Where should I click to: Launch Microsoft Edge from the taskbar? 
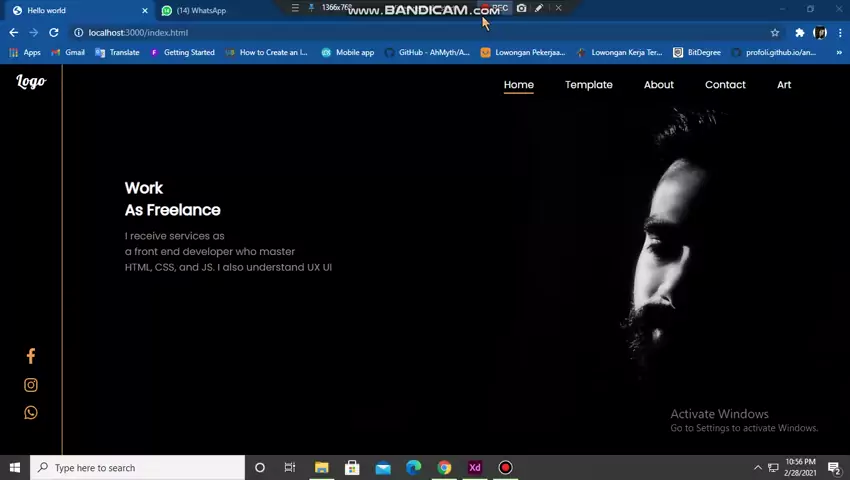(x=413, y=467)
